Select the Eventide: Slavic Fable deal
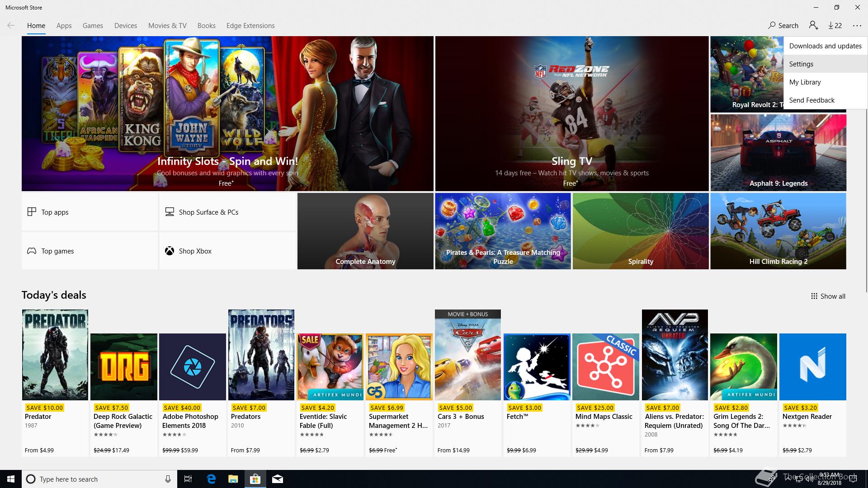868x488 pixels. pos(330,394)
